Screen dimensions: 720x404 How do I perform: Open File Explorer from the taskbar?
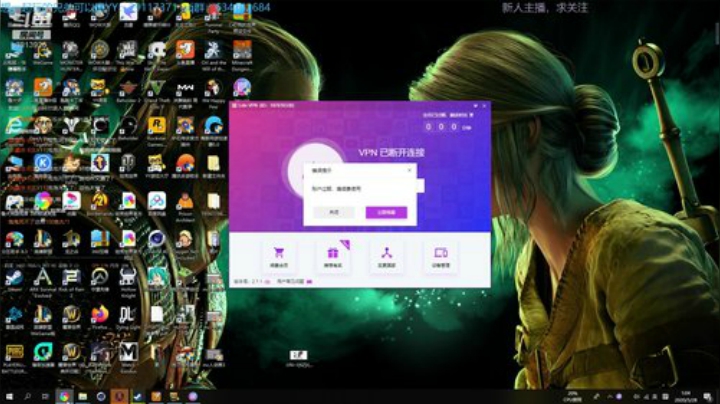click(83, 396)
